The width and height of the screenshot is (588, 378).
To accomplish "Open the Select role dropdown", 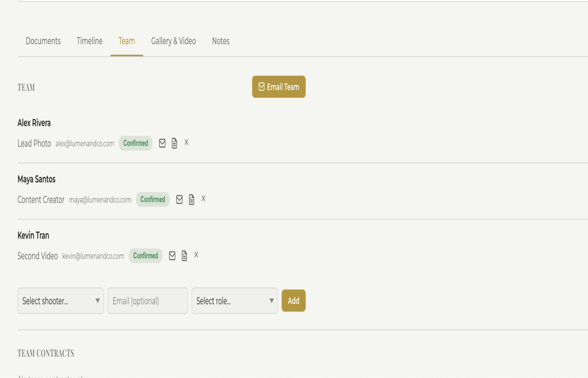I will pos(234,301).
